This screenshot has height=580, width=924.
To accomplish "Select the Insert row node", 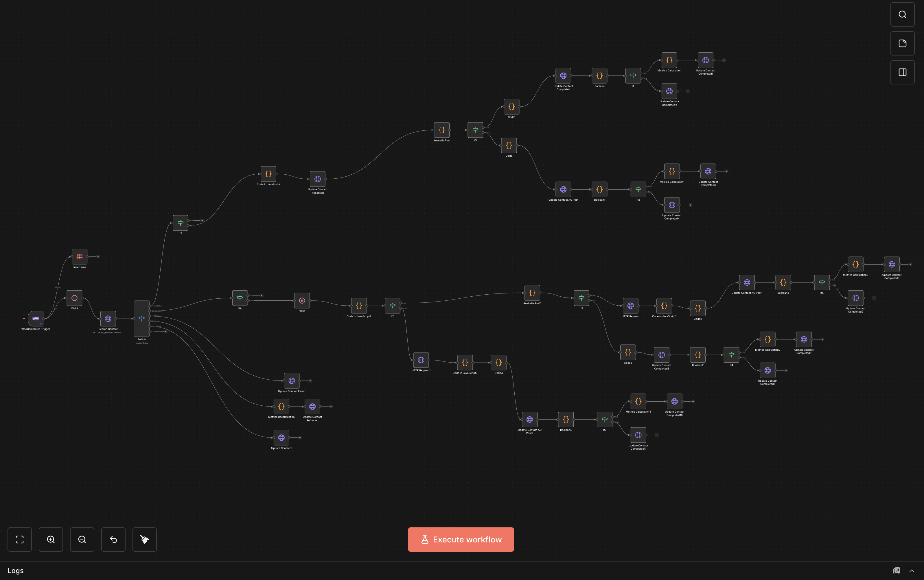I will 80,257.
